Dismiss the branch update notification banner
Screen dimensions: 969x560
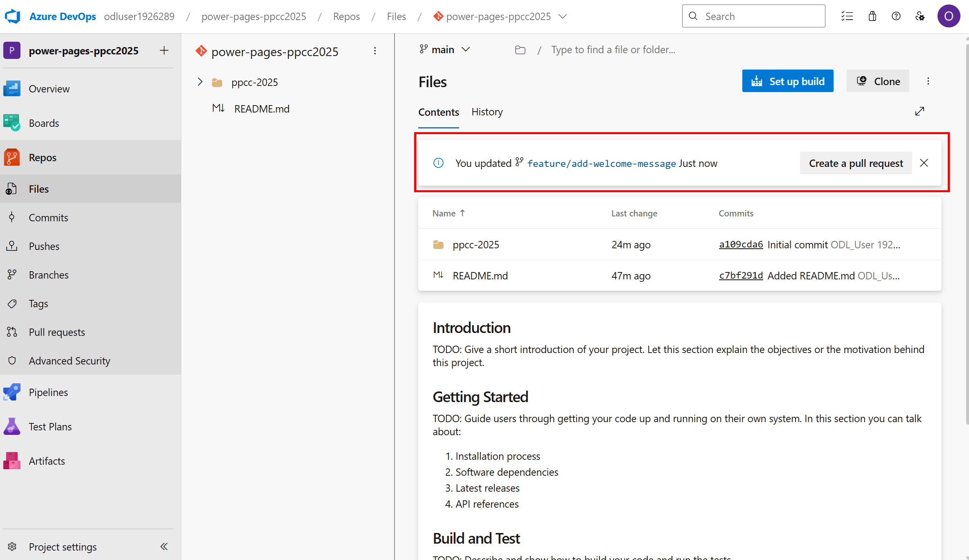[x=924, y=163]
